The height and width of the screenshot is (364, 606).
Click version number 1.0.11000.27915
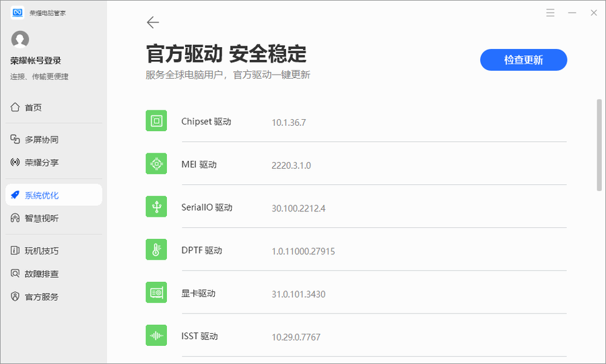click(x=303, y=251)
